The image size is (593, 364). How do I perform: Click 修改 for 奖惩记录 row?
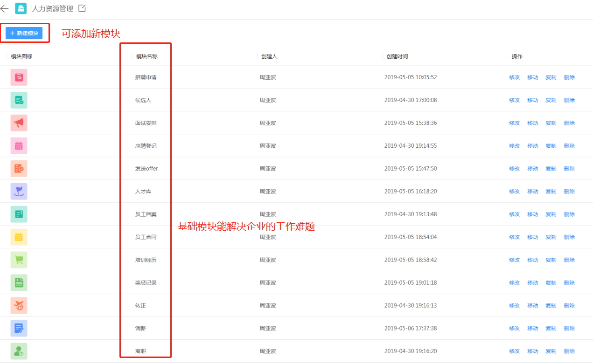coord(514,283)
